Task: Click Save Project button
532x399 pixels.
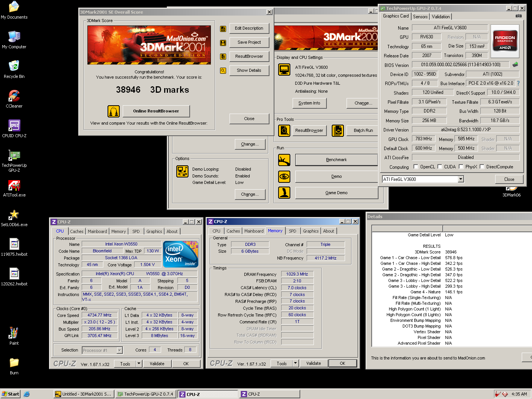Action: pyautogui.click(x=249, y=42)
